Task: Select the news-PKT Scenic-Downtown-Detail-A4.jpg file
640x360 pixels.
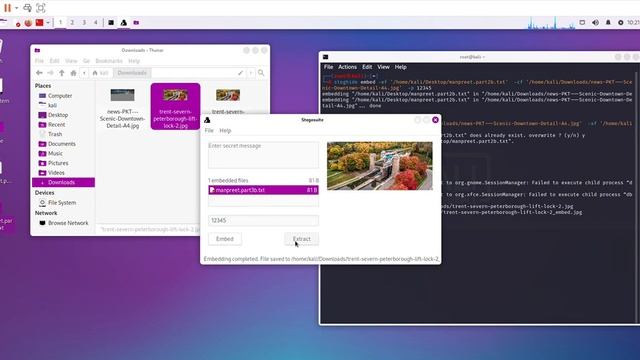Action: [x=122, y=108]
